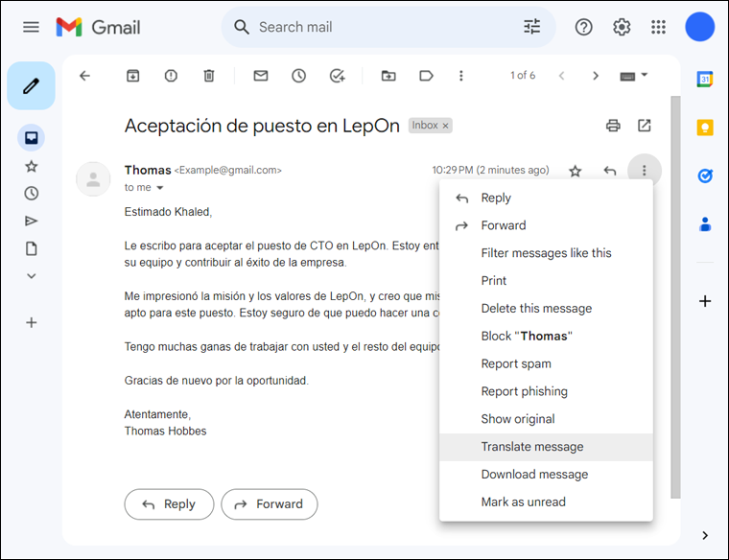Hide side panel chevron

705,535
